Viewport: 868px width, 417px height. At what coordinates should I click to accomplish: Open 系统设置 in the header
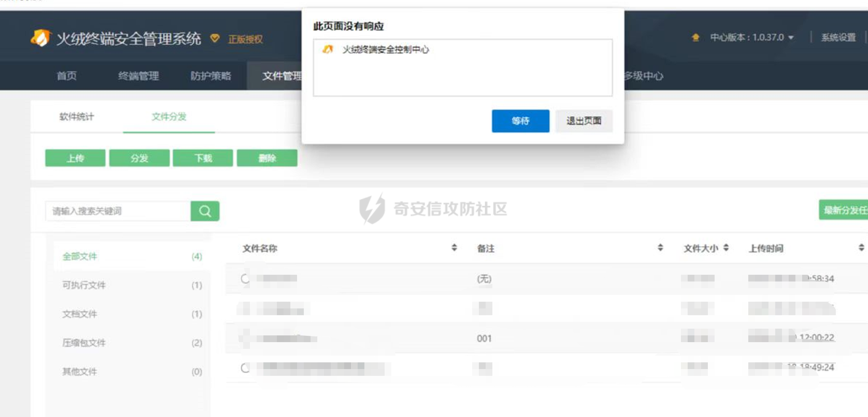tap(838, 38)
